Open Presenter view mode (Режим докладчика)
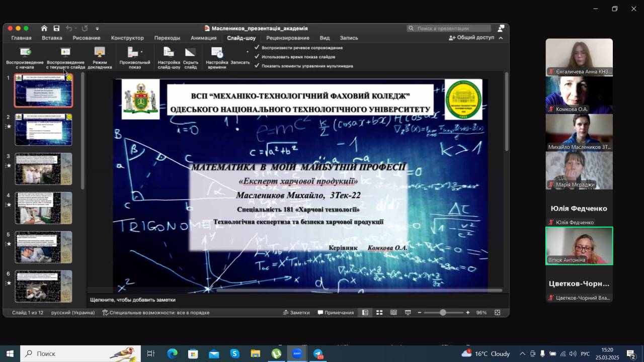The width and height of the screenshot is (644, 362). [100, 58]
